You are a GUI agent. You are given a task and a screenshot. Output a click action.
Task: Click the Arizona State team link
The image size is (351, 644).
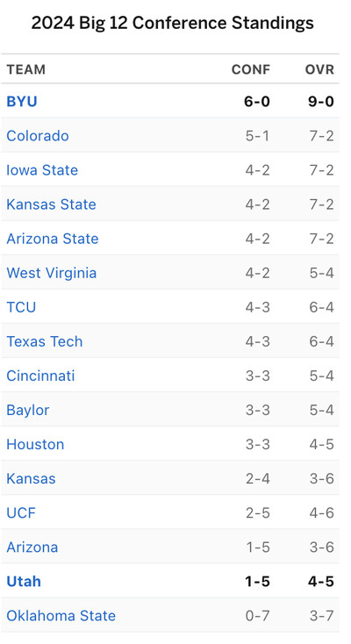(52, 239)
